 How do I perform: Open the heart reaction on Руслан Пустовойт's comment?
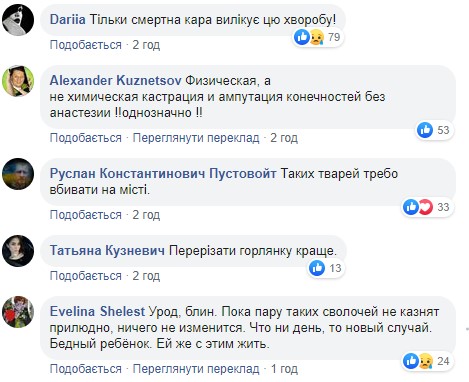click(425, 207)
